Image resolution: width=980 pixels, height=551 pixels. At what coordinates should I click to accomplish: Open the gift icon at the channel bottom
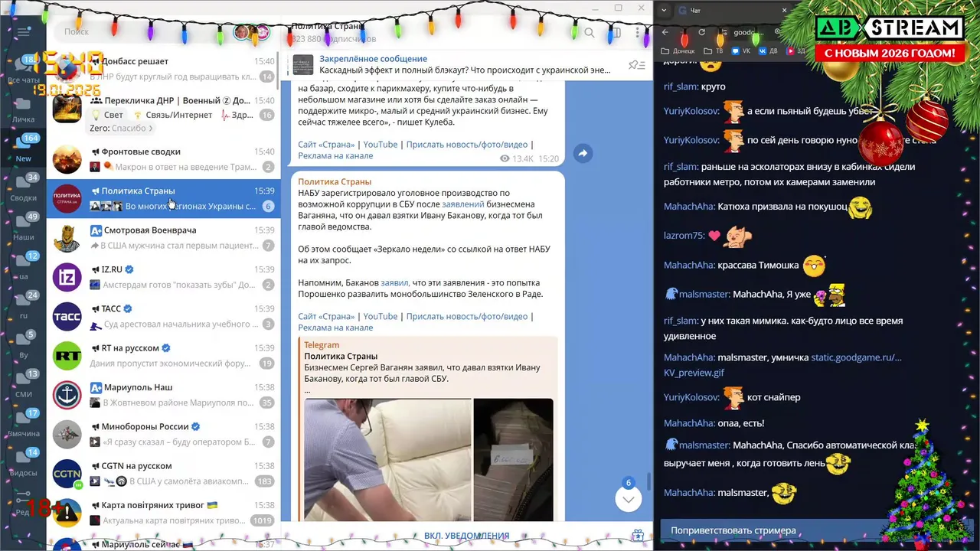click(x=637, y=536)
